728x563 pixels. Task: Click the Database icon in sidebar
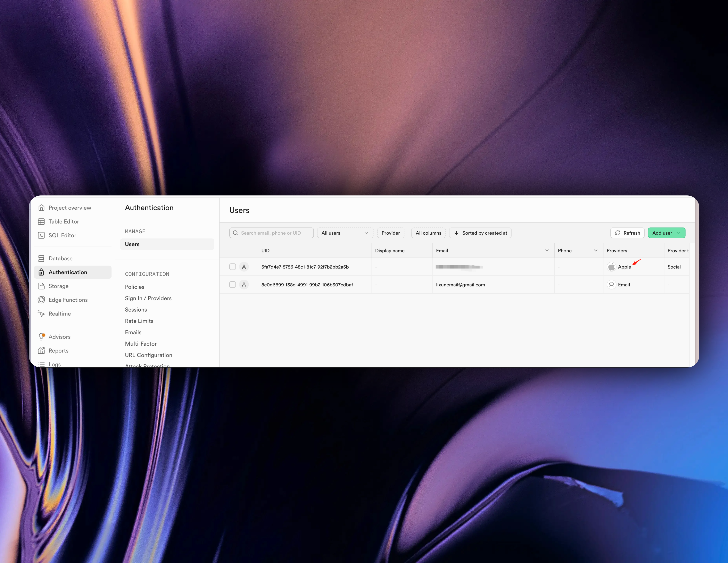click(41, 259)
